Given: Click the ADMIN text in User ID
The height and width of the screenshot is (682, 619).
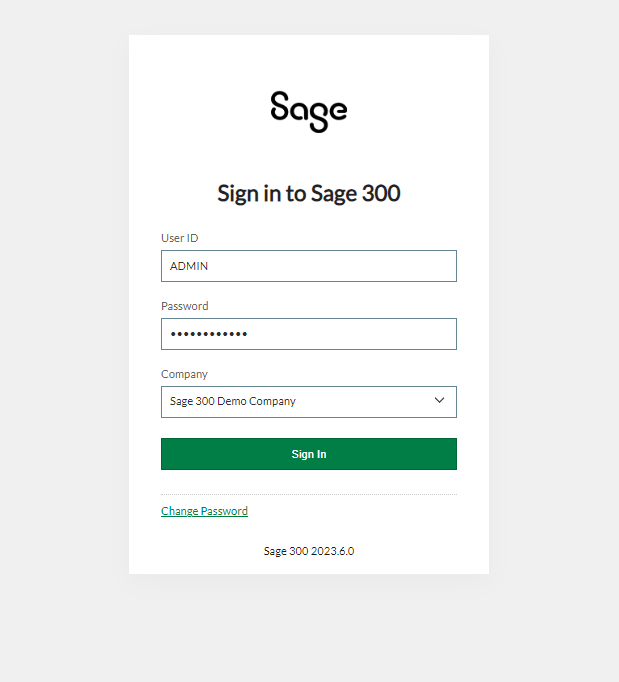Looking at the screenshot, I should pyautogui.click(x=189, y=266).
